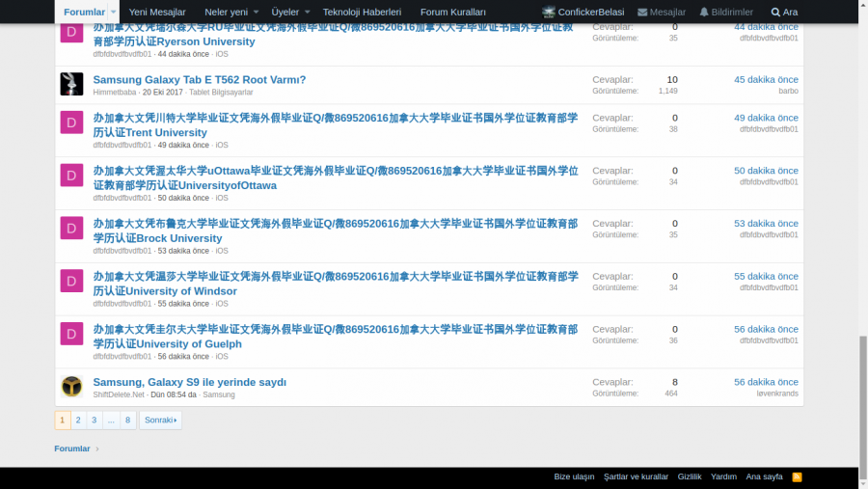Go to page 3 of thread list
Image resolution: width=868 pixels, height=489 pixels.
click(95, 420)
